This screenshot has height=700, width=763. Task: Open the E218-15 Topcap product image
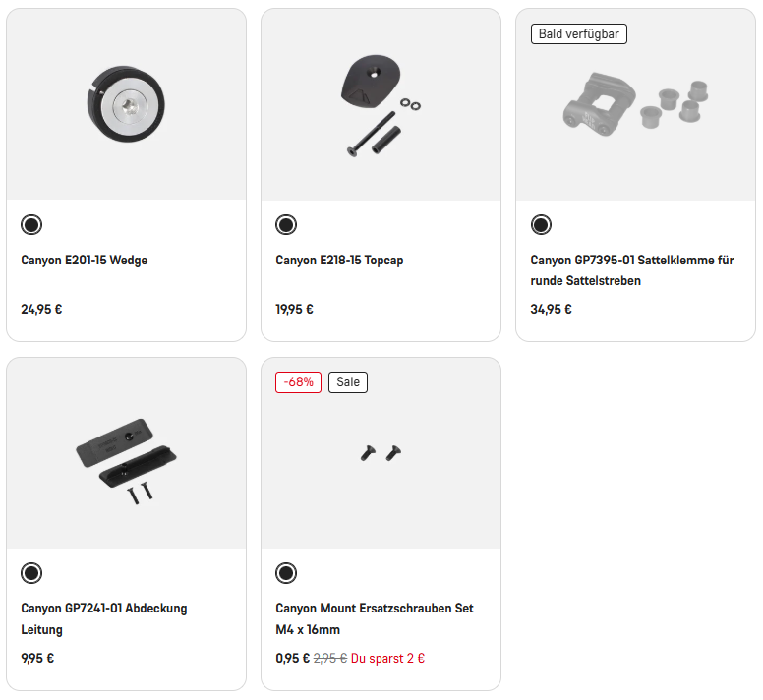381,102
